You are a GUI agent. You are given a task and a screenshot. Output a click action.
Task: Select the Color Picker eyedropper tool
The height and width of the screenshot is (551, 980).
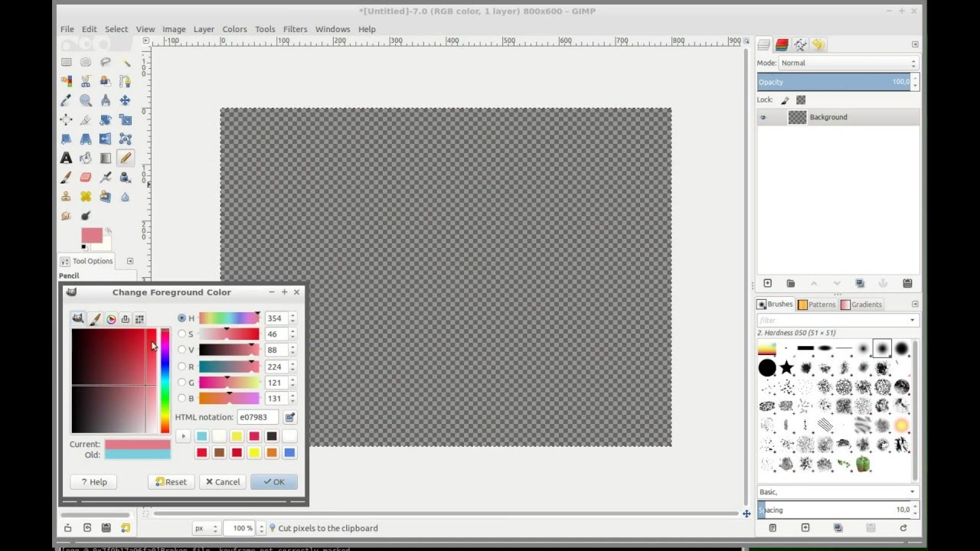(x=67, y=100)
